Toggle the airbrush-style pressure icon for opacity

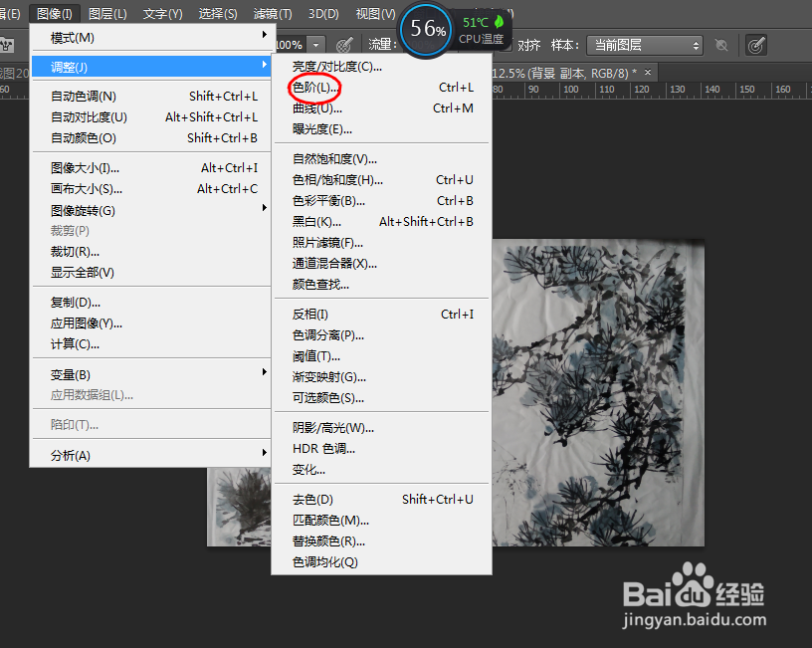point(344,45)
